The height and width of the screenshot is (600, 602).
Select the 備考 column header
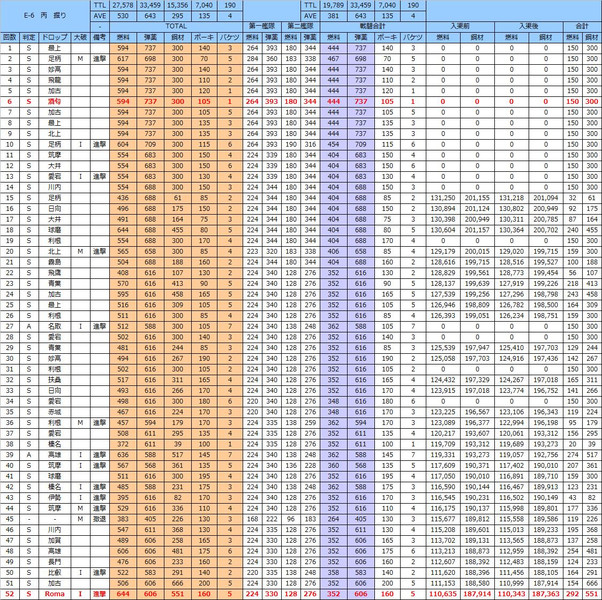coord(100,37)
